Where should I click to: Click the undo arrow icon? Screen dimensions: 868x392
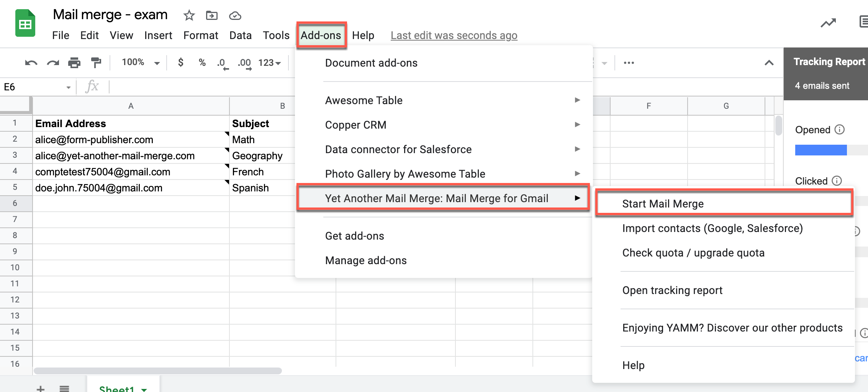coord(31,63)
